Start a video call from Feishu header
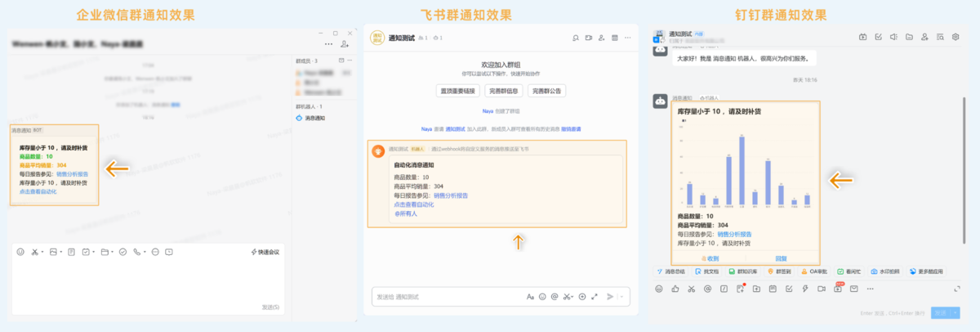980x332 pixels. pos(588,37)
